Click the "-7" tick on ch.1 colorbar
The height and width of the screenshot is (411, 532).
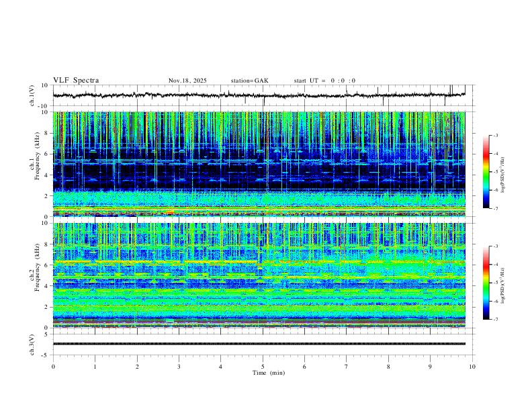click(x=496, y=208)
